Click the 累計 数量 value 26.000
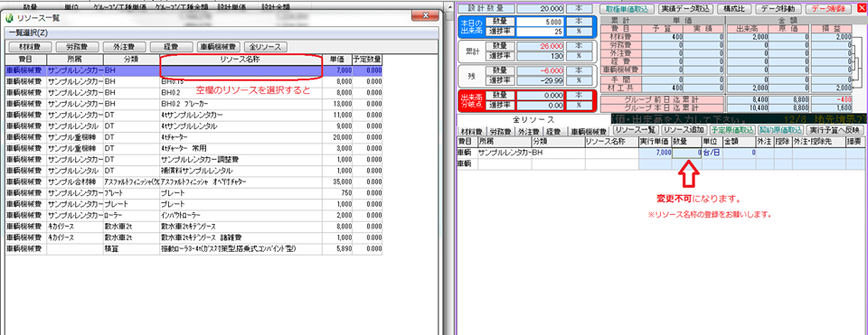The height and width of the screenshot is (335, 868). [x=540, y=46]
